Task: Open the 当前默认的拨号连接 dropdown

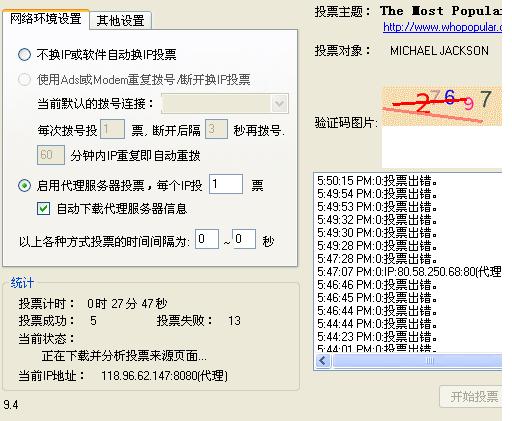Action: point(225,103)
